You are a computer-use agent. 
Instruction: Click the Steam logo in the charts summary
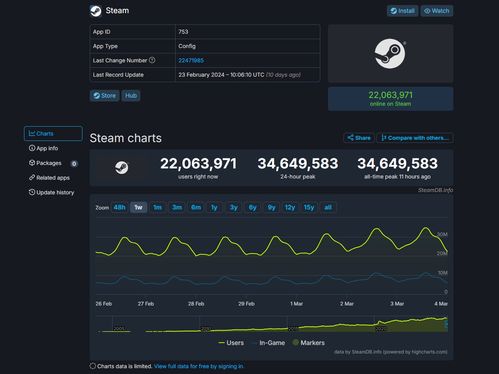point(122,167)
